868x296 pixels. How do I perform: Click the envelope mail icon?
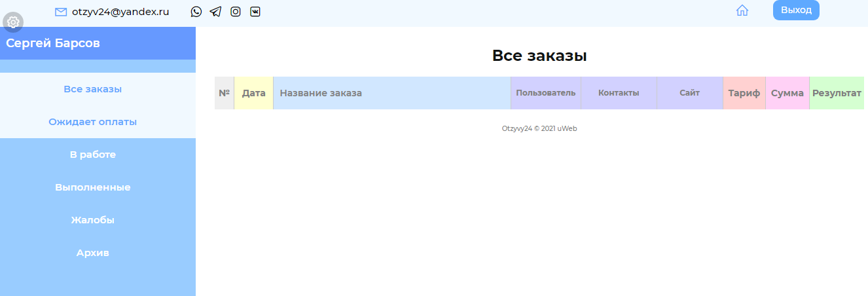tap(61, 12)
